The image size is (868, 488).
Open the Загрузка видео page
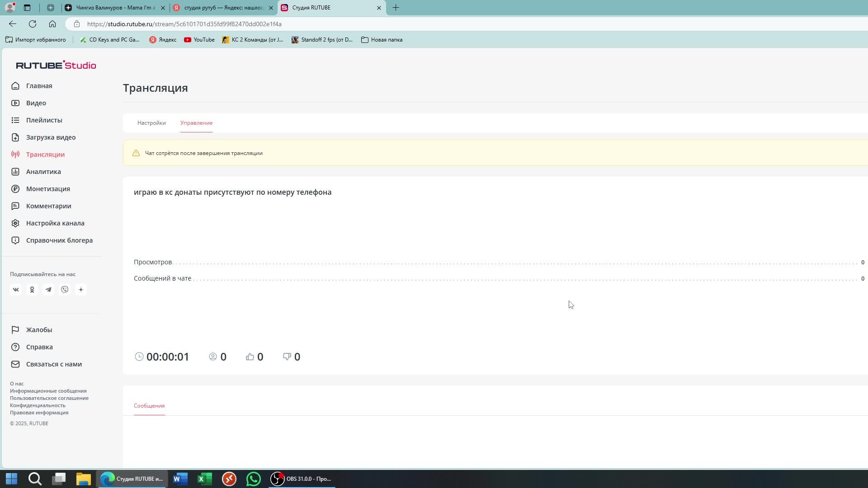tap(51, 137)
